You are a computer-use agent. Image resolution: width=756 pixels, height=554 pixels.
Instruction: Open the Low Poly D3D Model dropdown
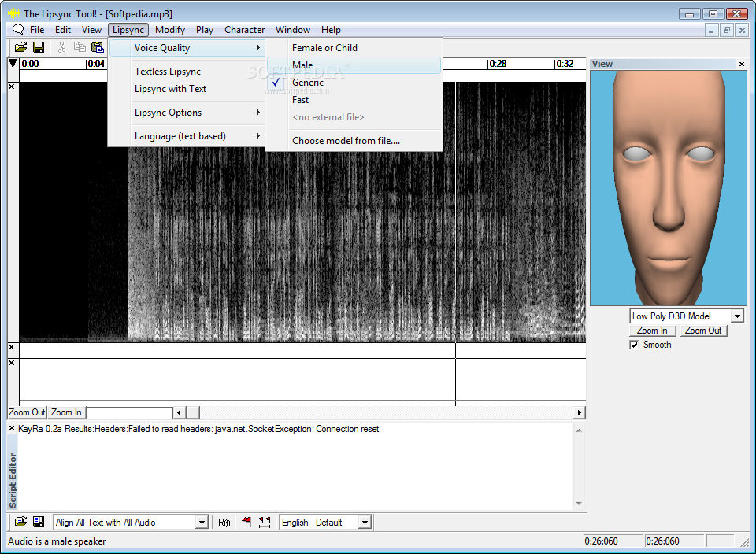[x=737, y=316]
